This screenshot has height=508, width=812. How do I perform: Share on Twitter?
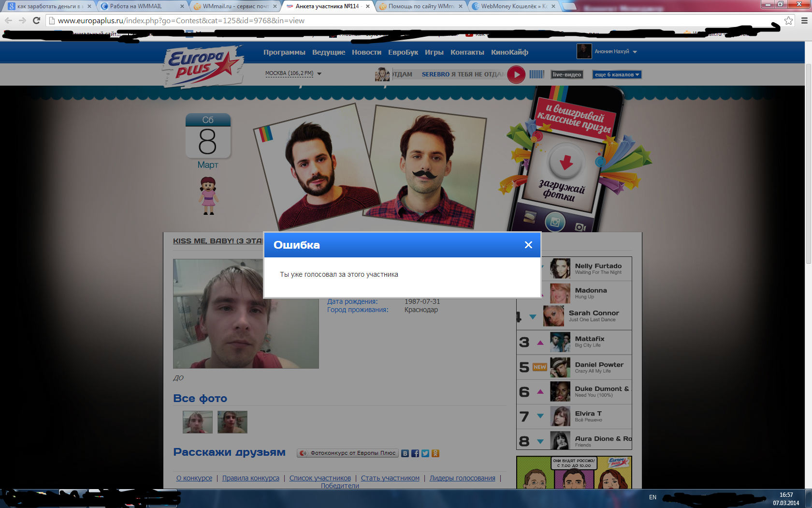coord(425,453)
